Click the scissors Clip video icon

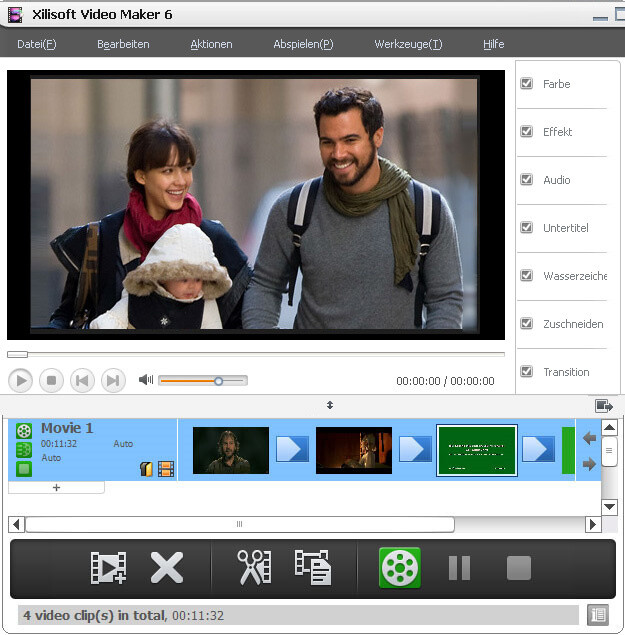coord(254,567)
